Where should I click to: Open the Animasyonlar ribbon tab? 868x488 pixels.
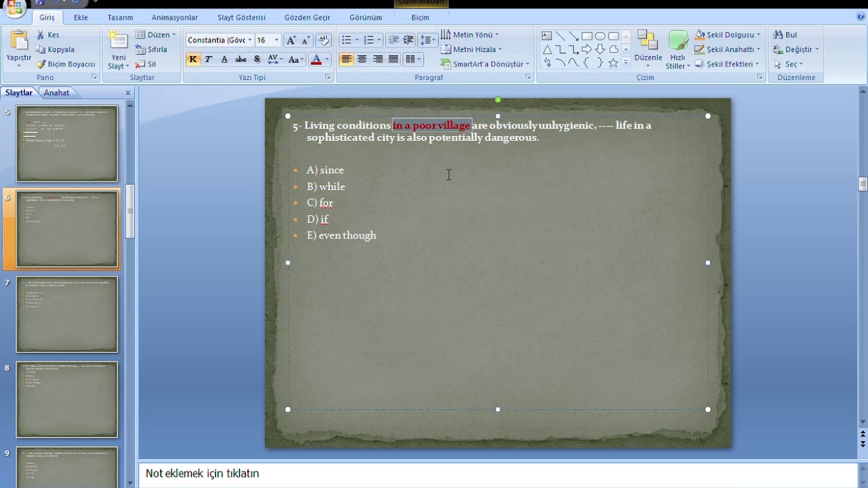175,18
